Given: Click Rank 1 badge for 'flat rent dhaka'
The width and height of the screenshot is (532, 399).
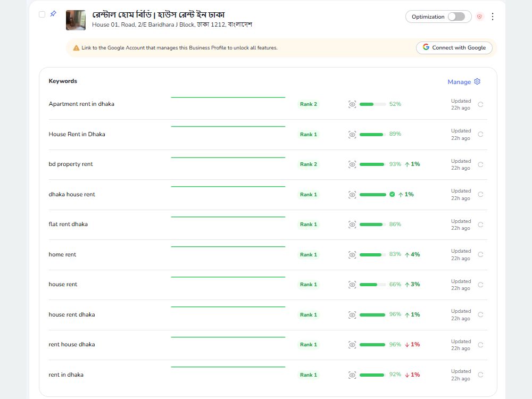Looking at the screenshot, I should point(309,225).
